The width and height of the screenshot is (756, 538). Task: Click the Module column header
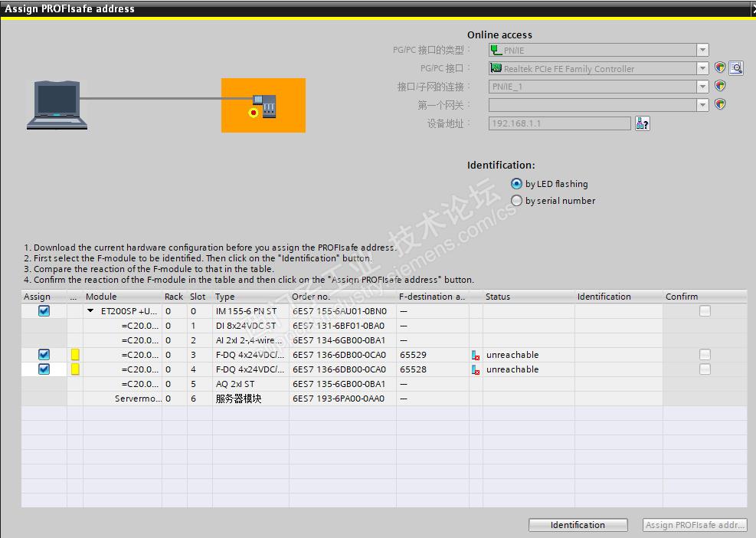click(x=123, y=297)
